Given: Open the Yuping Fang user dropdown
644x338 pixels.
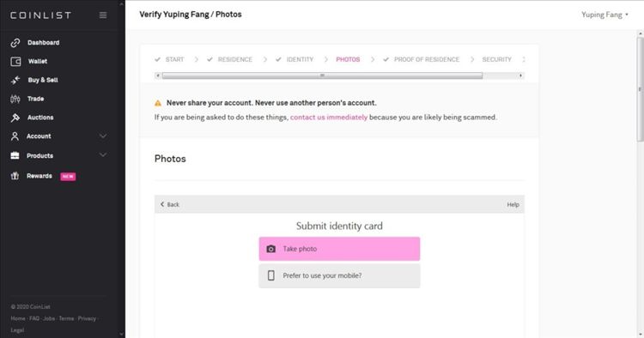Looking at the screenshot, I should coord(605,15).
